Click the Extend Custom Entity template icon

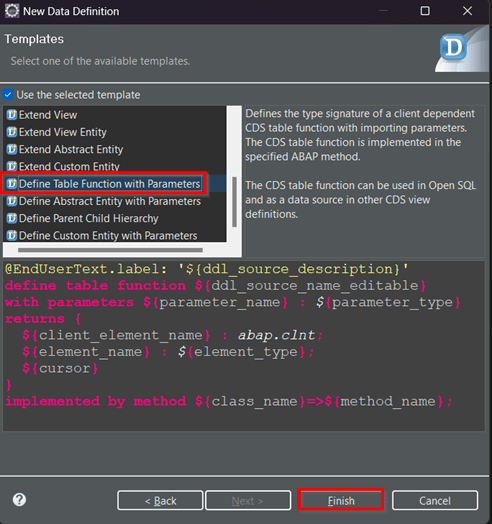point(11,166)
